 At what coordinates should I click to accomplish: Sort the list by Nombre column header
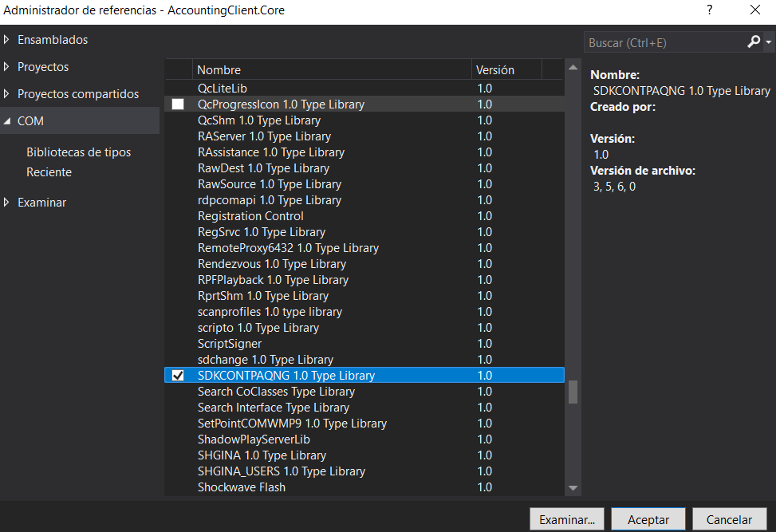click(x=332, y=69)
